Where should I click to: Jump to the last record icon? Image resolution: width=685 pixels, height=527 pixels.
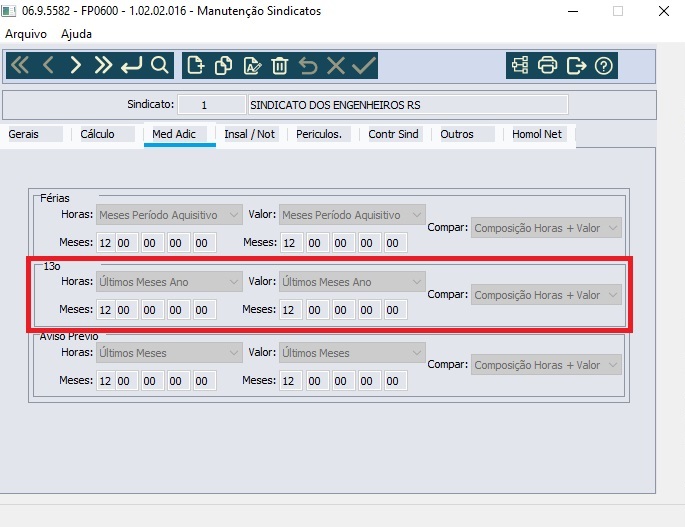[x=103, y=66]
